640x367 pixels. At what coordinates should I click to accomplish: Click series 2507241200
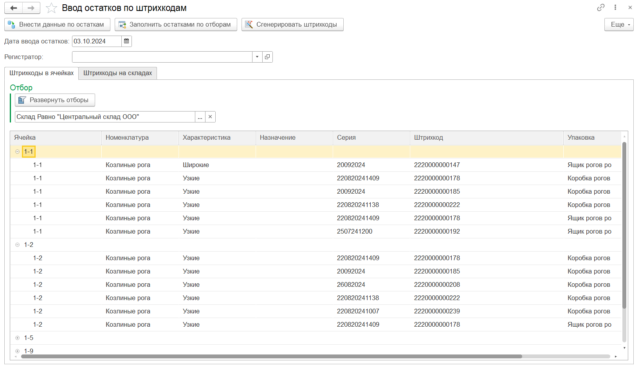[354, 231]
